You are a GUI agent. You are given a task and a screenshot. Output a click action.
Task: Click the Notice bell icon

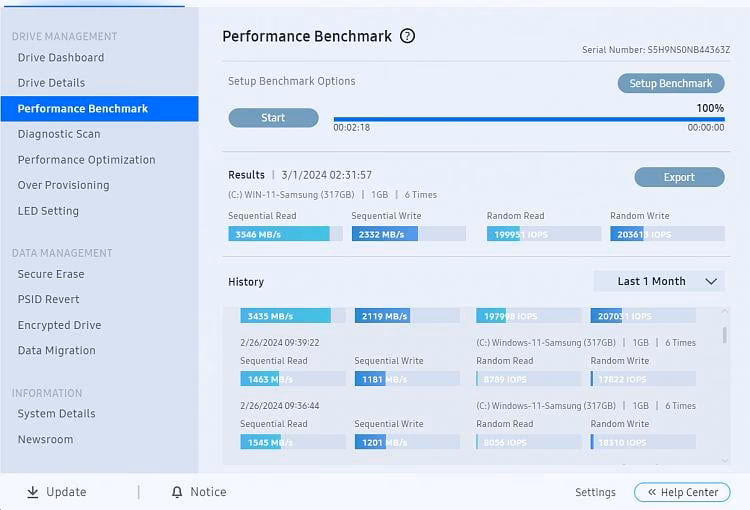click(x=177, y=492)
